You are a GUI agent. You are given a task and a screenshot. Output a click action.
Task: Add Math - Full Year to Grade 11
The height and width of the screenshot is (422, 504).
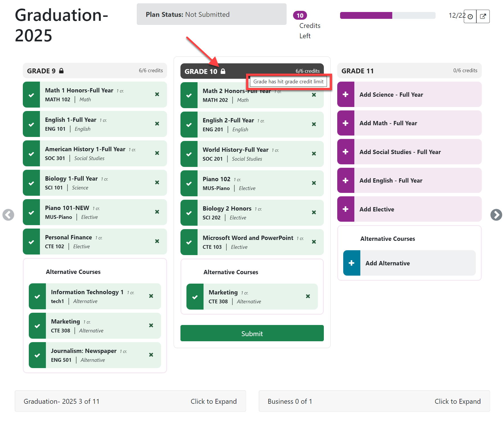point(409,123)
